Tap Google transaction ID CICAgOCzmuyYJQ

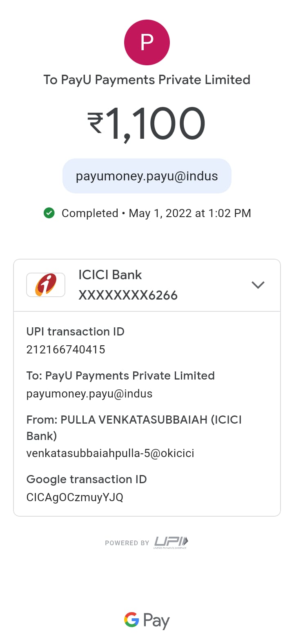tap(75, 497)
